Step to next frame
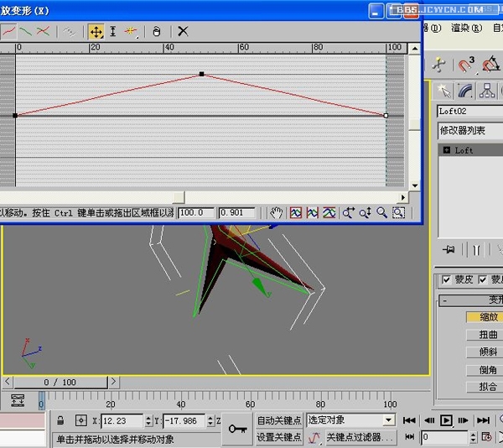 464,420
